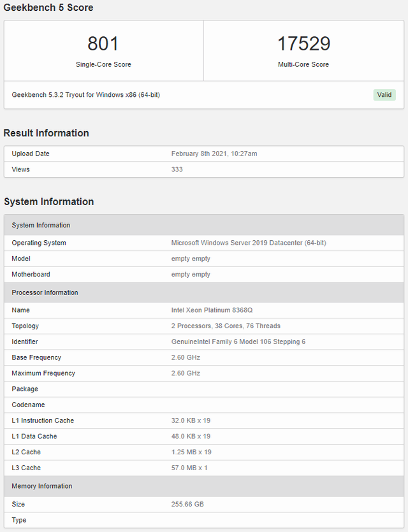
Task: Click the Views label
Action: (20, 169)
